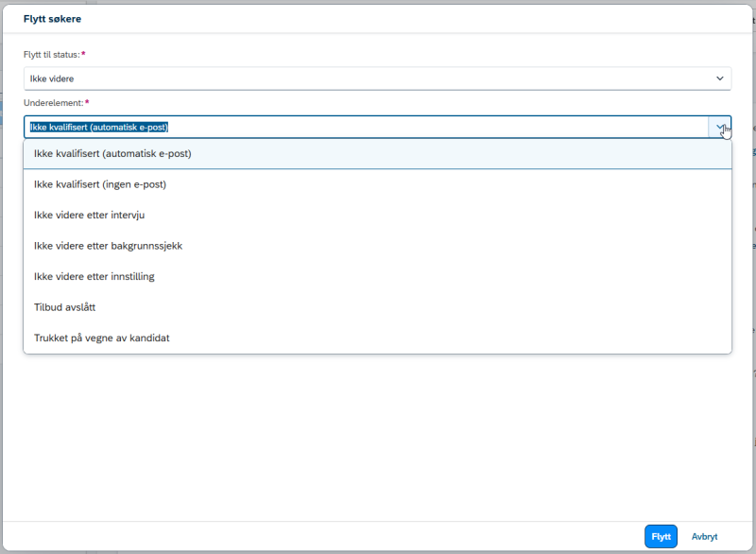
Task: Click the 'Flytt søkere' dialog title
Action: [x=52, y=19]
